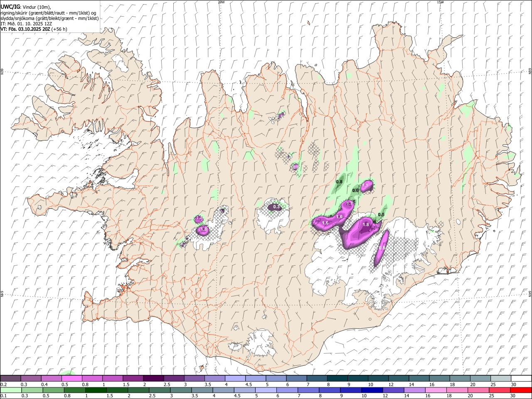Screen dimensions: 532x399
Task: Click bottom-row deep blue swatch starting at 10
Action: click(x=372, y=390)
